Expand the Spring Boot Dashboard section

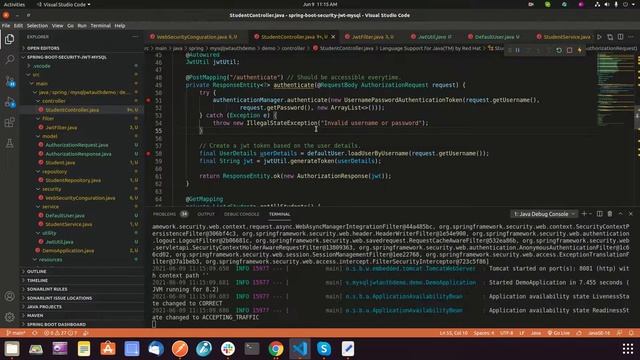click(56, 324)
